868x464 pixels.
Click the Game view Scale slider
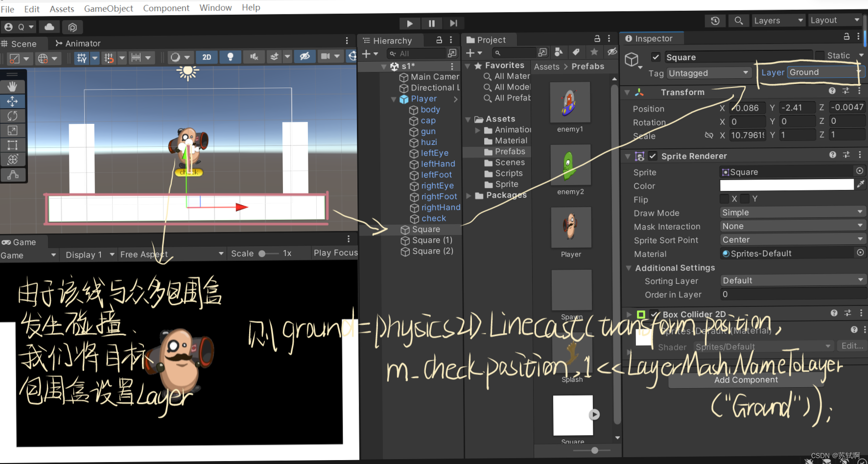coord(268,254)
